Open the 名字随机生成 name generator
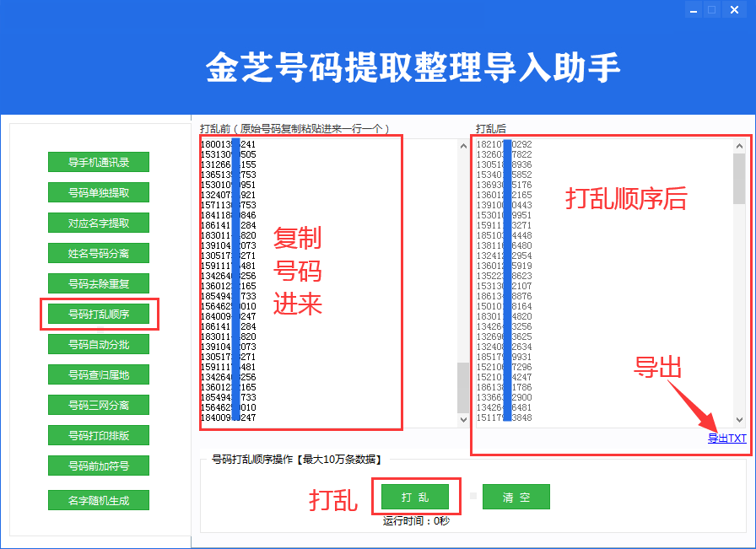The height and width of the screenshot is (549, 756). [x=97, y=500]
